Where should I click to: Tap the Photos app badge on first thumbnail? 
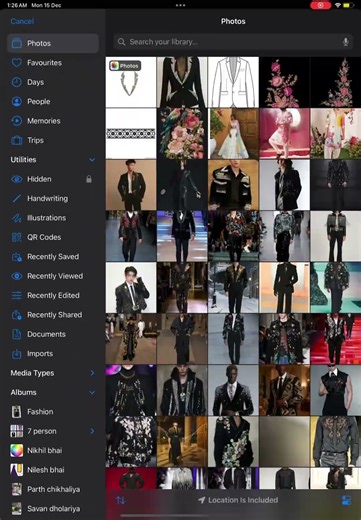(125, 66)
